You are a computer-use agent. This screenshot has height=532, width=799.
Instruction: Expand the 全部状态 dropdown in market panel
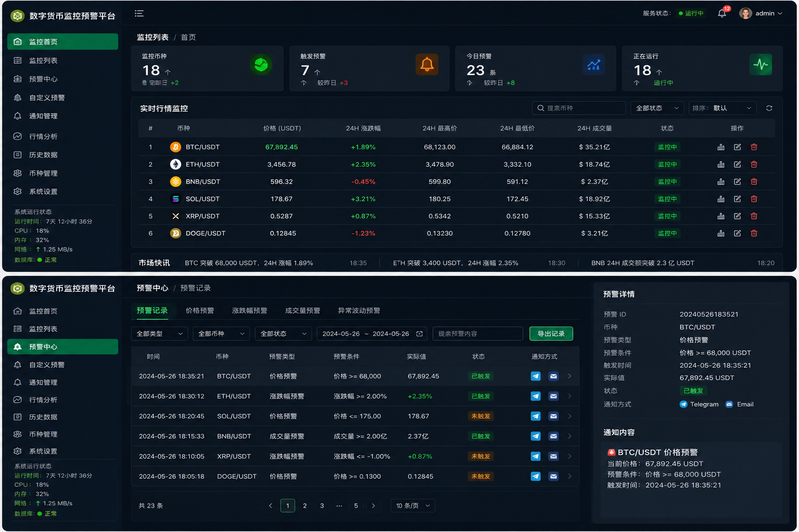[657, 108]
